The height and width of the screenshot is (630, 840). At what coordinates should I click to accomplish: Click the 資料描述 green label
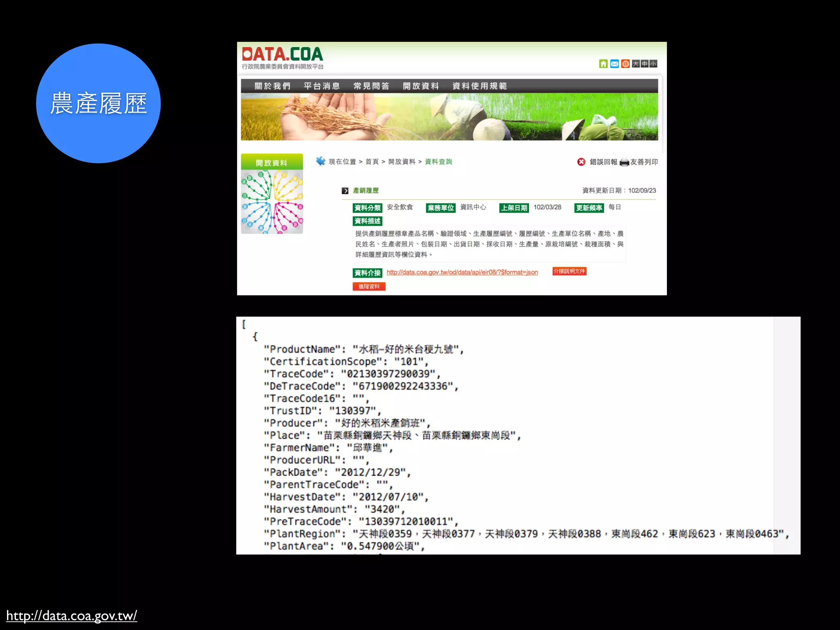(x=367, y=221)
